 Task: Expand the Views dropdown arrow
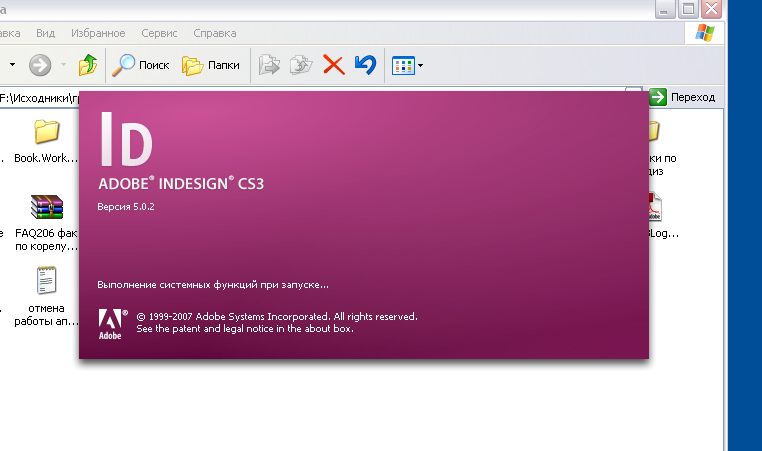point(420,65)
